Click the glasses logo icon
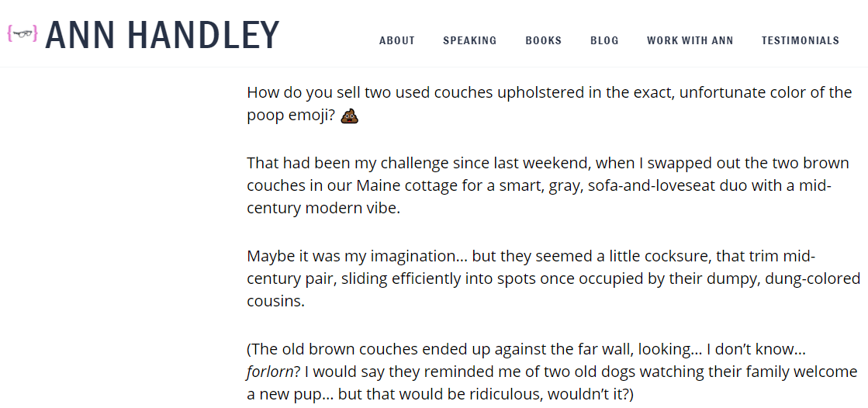The height and width of the screenshot is (408, 868). 22,34
